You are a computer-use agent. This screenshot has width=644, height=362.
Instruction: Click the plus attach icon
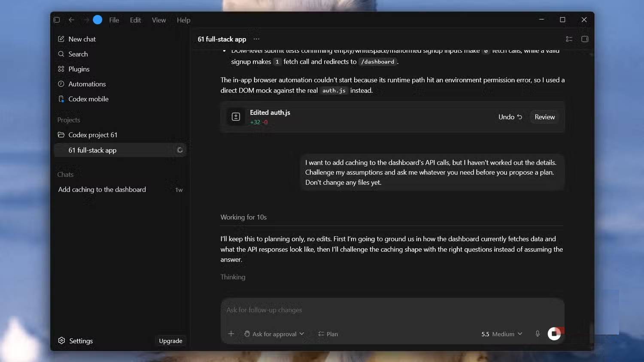point(231,334)
